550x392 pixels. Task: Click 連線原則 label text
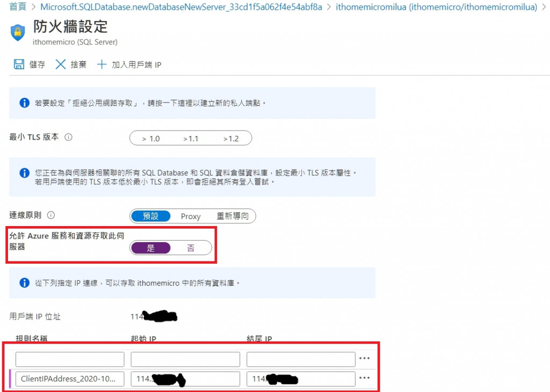[25, 215]
